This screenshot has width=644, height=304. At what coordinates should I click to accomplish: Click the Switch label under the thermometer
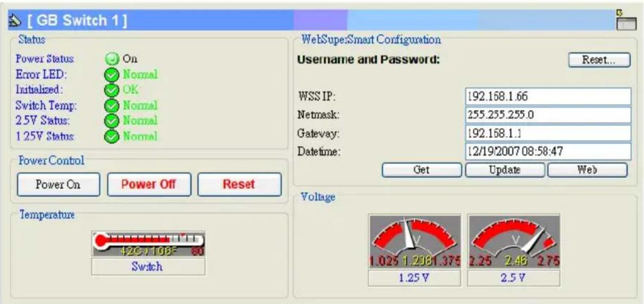pyautogui.click(x=148, y=267)
